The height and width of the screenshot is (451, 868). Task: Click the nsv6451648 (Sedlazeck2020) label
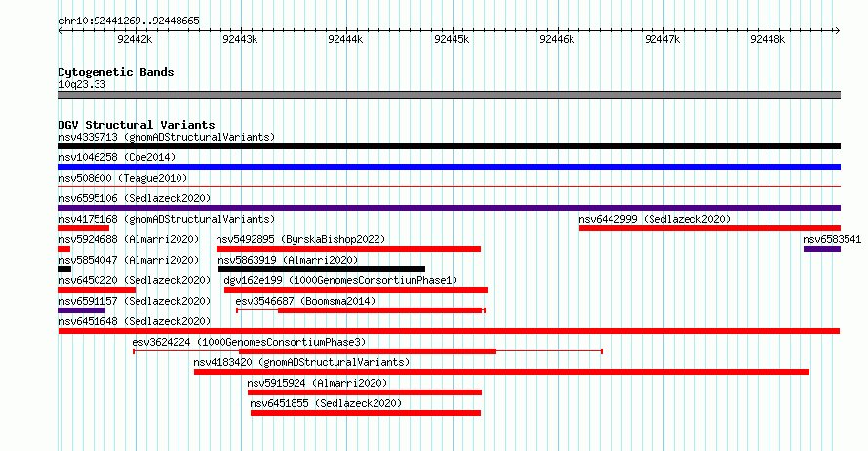[135, 321]
